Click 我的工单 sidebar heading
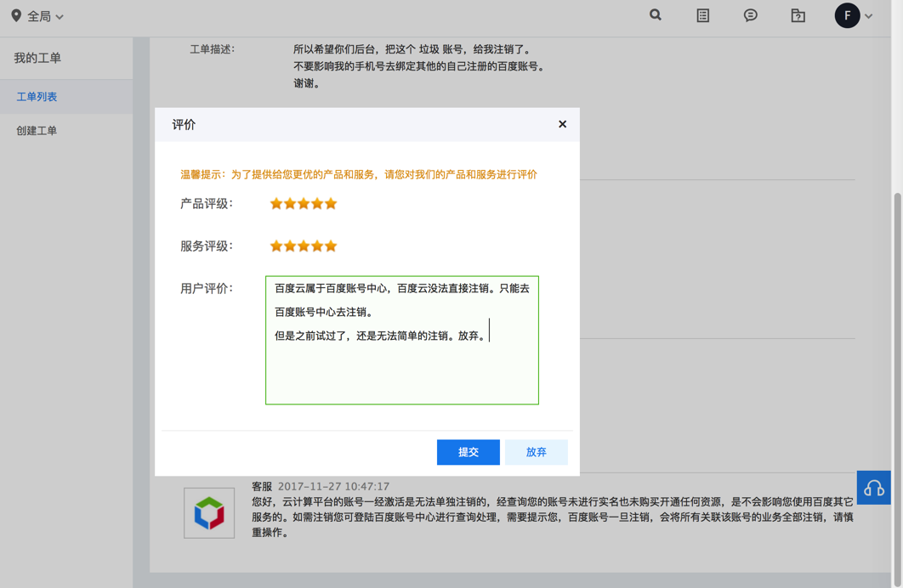The height and width of the screenshot is (588, 903). coord(37,58)
